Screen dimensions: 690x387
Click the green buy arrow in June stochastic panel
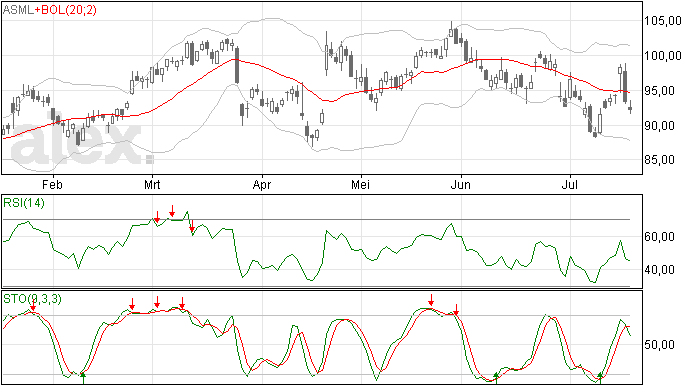[496, 378]
